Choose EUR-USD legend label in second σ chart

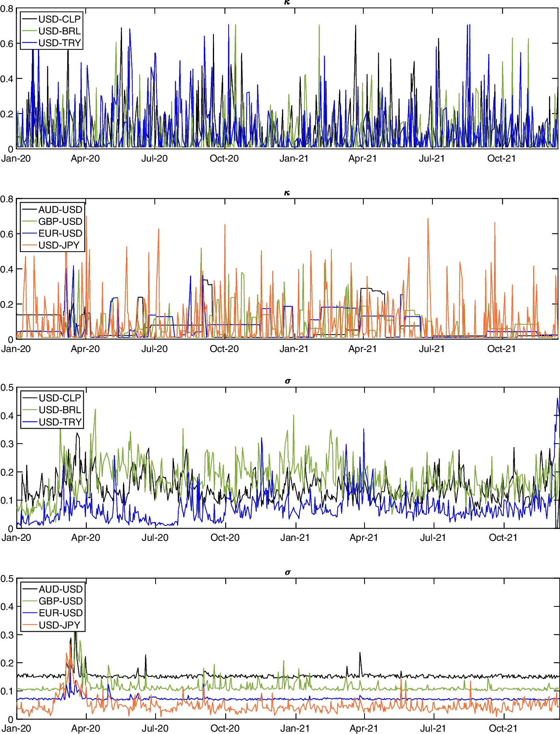pyautogui.click(x=61, y=613)
